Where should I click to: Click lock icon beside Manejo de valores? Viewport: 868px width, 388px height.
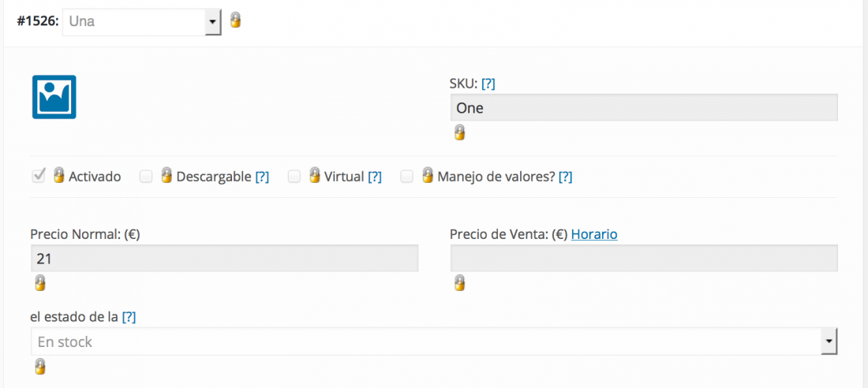tap(428, 175)
